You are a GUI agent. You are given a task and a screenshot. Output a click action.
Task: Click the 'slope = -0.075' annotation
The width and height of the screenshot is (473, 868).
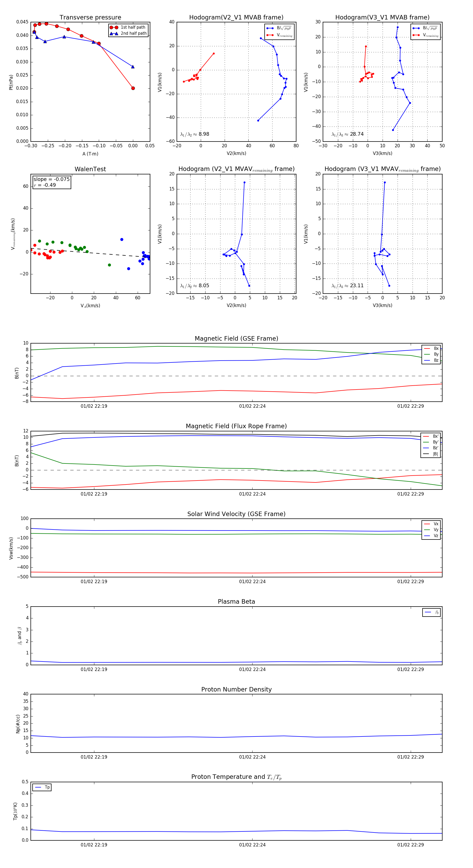pyautogui.click(x=52, y=179)
